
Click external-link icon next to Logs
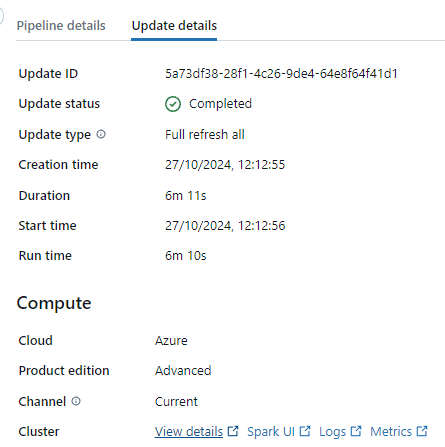point(356,431)
